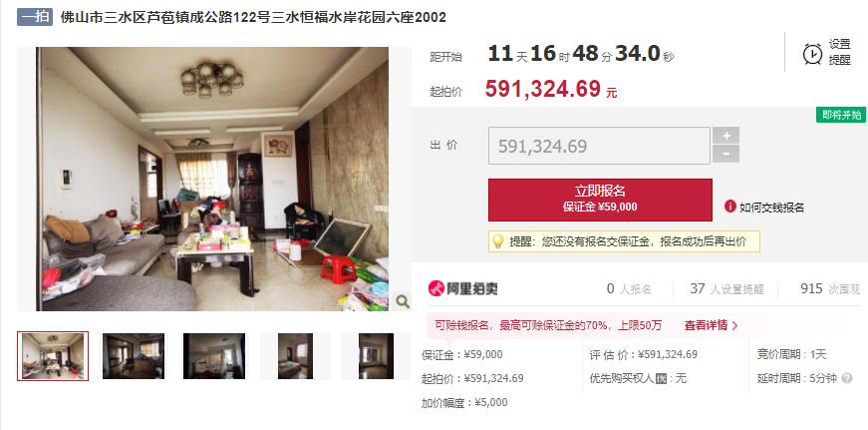Click the magnifier zoom icon on photo
This screenshot has width=868, height=430.
(x=403, y=301)
